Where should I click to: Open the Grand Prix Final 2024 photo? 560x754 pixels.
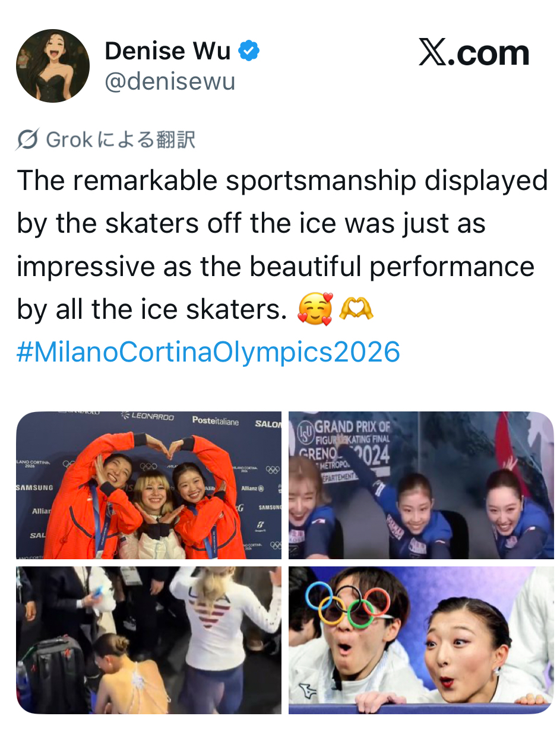(421, 485)
